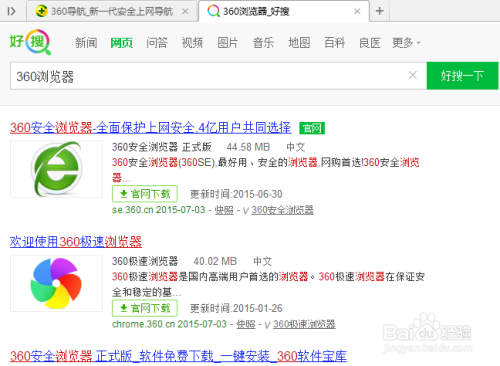Open the 360安全浏览器 verified source link
The height and width of the screenshot is (366, 500).
click(x=283, y=210)
